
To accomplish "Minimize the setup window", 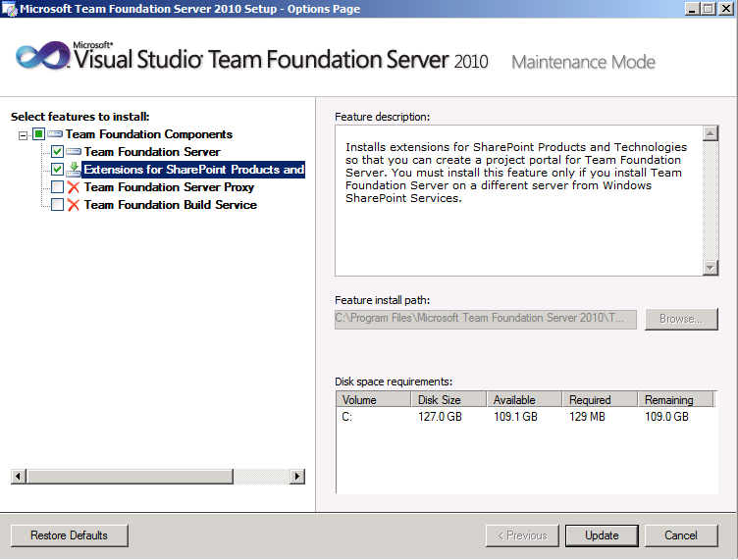I will coord(692,9).
